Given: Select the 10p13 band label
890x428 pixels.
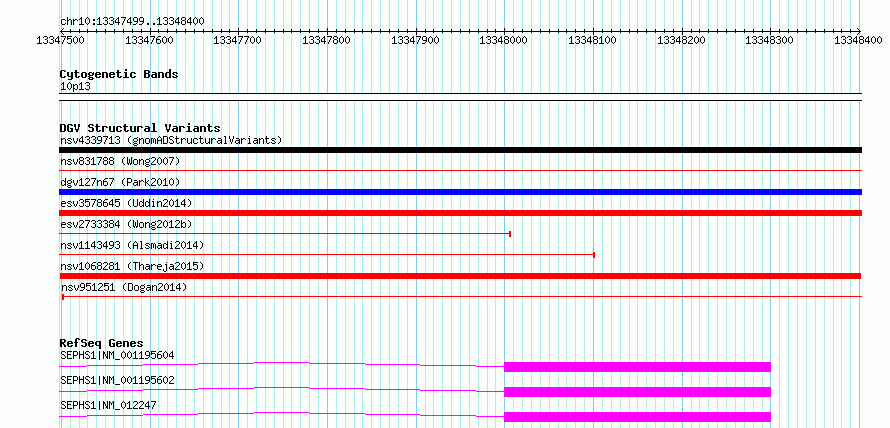Looking at the screenshot, I should click(75, 87).
